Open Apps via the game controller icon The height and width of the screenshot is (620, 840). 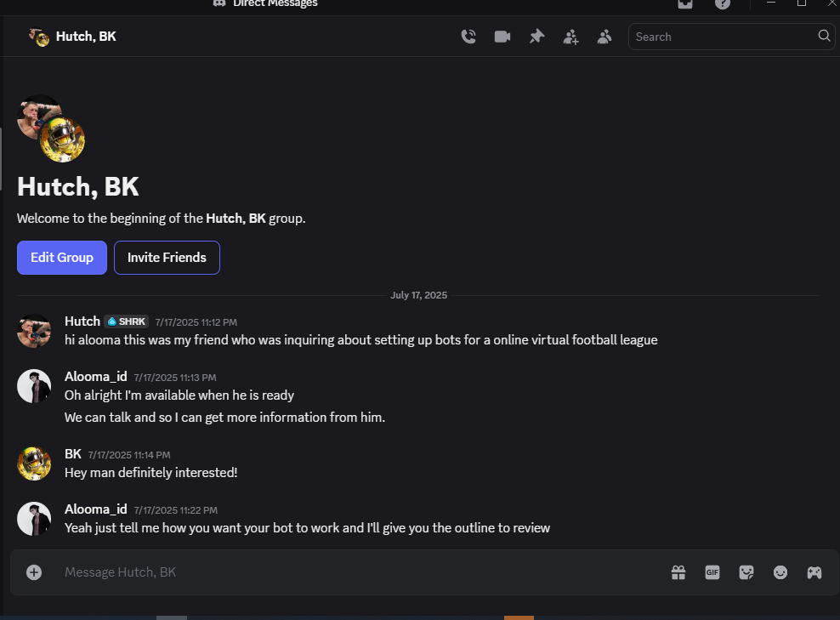(814, 572)
